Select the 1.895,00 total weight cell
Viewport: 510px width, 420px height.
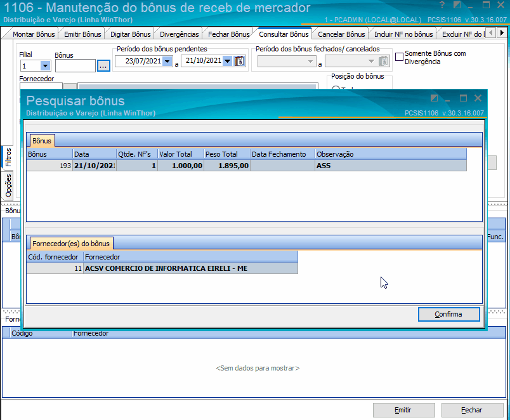227,166
